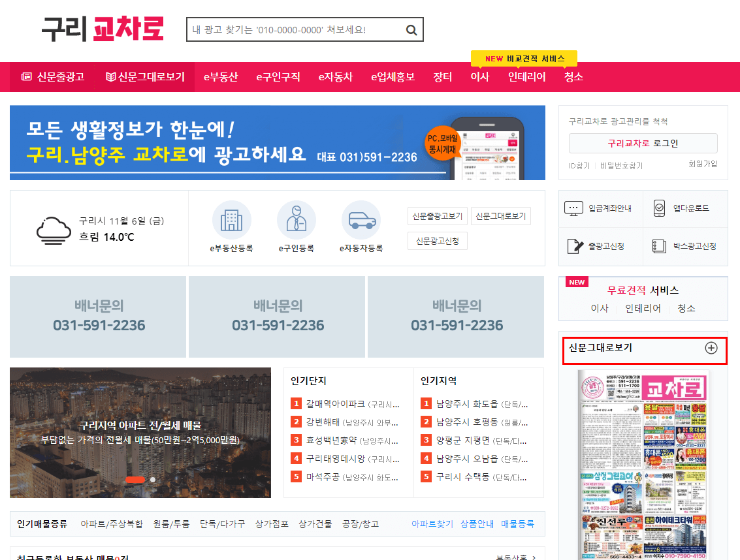Open the e부동산등록 building icon

(231, 221)
